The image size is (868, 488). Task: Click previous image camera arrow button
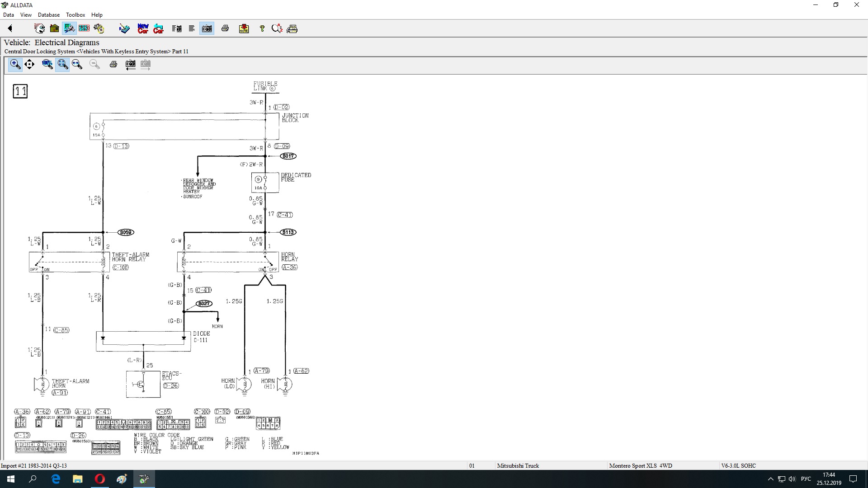click(x=130, y=64)
